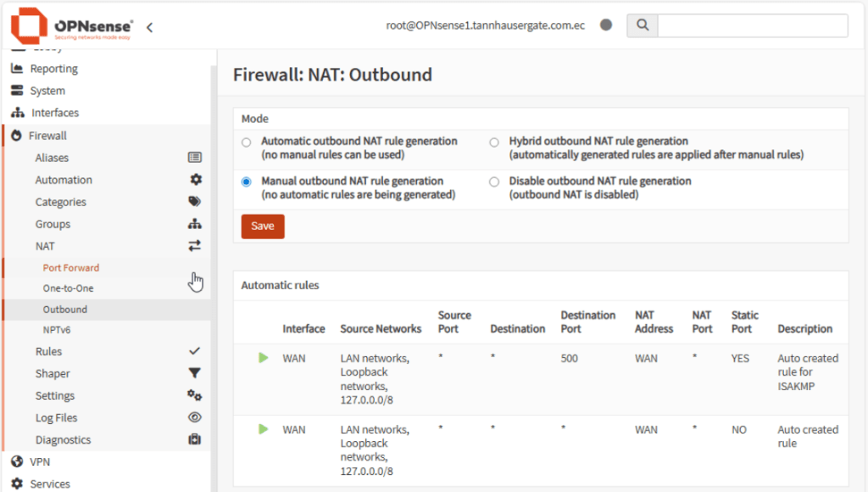868x492 pixels.
Task: Collapse the Firewall menu section
Action: click(x=47, y=136)
